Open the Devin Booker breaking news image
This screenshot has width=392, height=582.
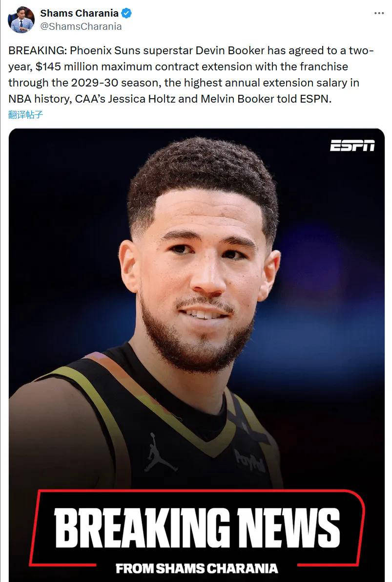click(197, 355)
